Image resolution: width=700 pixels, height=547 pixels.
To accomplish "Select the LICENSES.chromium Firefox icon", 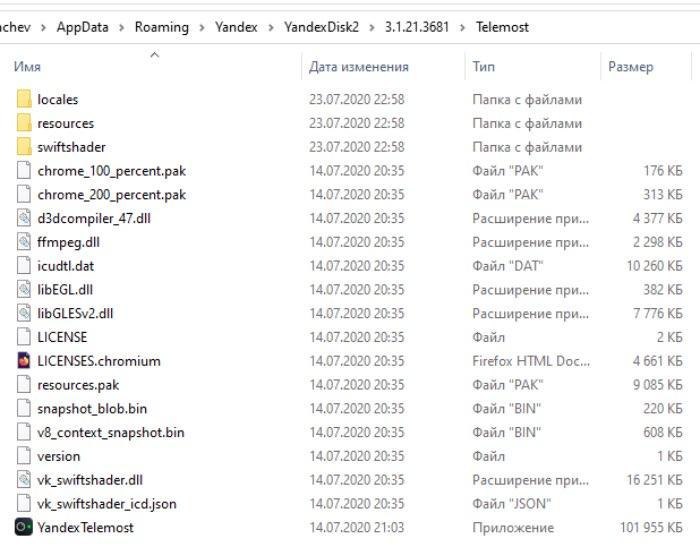I will tap(24, 361).
